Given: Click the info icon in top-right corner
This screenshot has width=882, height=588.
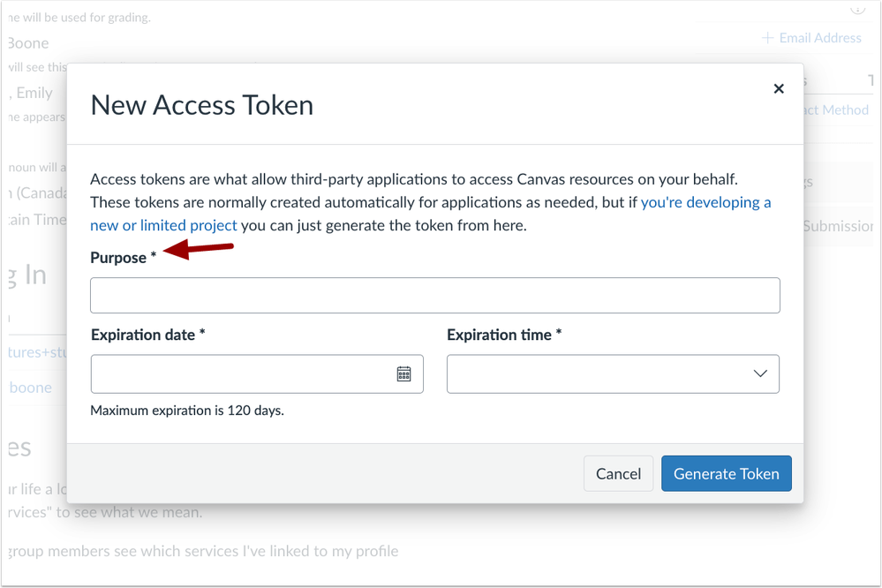Looking at the screenshot, I should pyautogui.click(x=857, y=9).
